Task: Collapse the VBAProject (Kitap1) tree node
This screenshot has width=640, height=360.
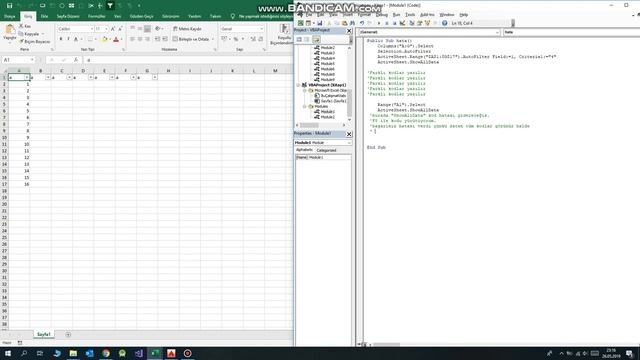Action: coord(298,85)
